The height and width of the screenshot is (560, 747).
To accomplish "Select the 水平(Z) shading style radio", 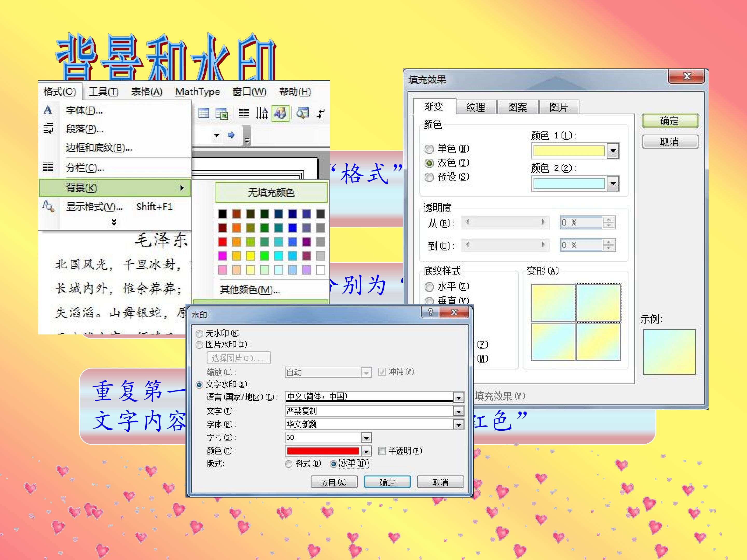I will [429, 287].
